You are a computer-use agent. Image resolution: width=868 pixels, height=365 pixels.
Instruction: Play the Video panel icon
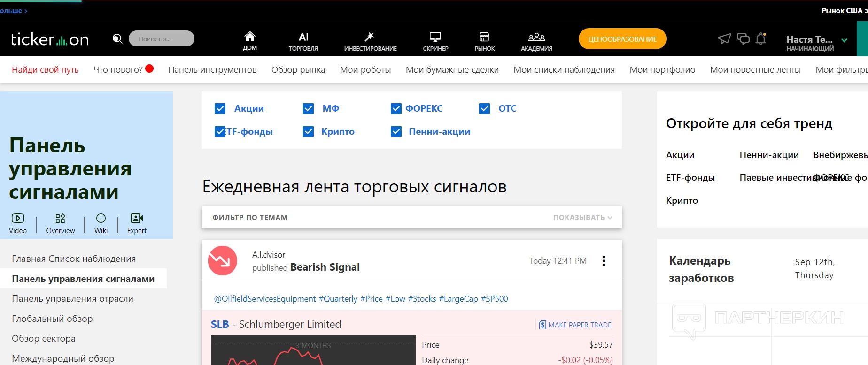click(x=18, y=219)
